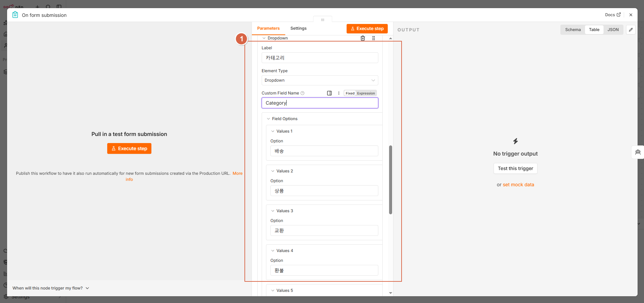Select the JSON output view

pyautogui.click(x=613, y=30)
